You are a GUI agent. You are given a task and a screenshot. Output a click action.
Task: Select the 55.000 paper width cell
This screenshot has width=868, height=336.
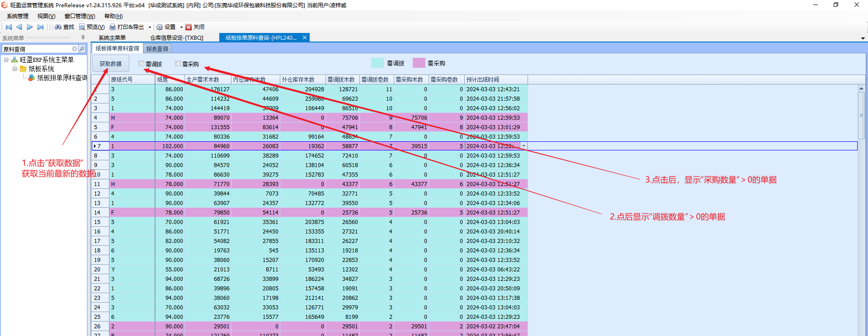170,270
